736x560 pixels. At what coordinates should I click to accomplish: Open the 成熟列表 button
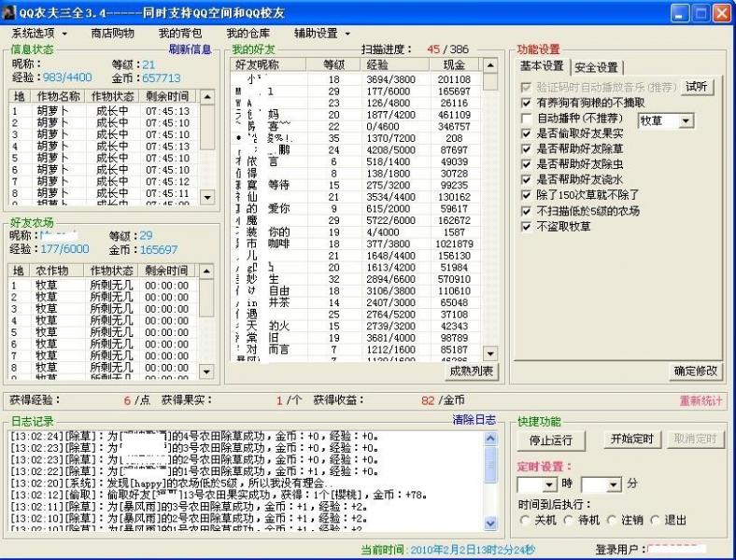click(471, 371)
